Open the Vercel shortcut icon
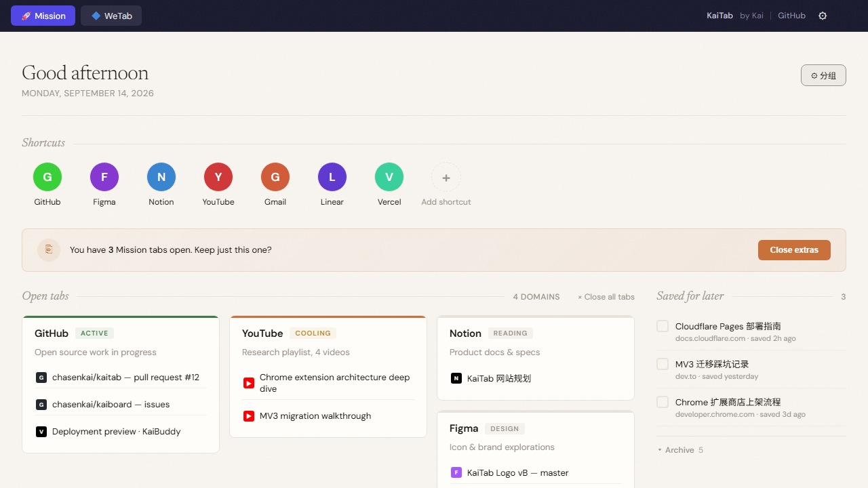 pos(389,177)
